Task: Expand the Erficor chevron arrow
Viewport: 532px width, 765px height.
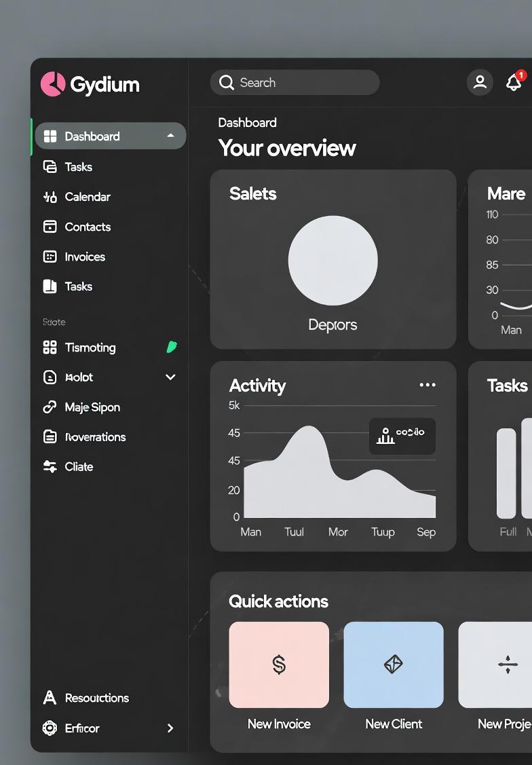Action: 170,728
